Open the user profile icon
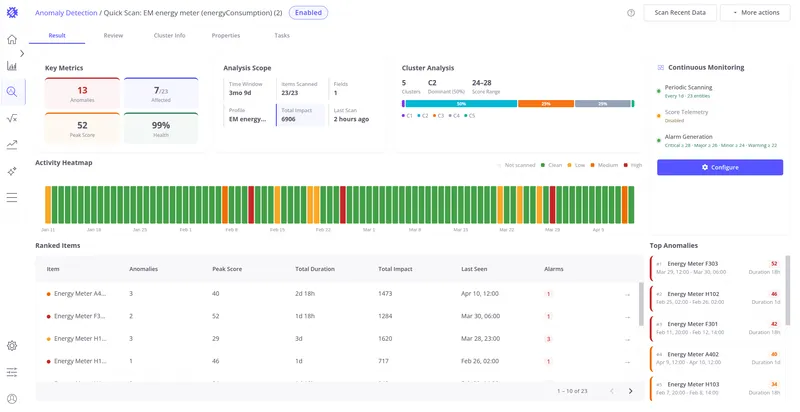The width and height of the screenshot is (800, 412). click(12, 399)
